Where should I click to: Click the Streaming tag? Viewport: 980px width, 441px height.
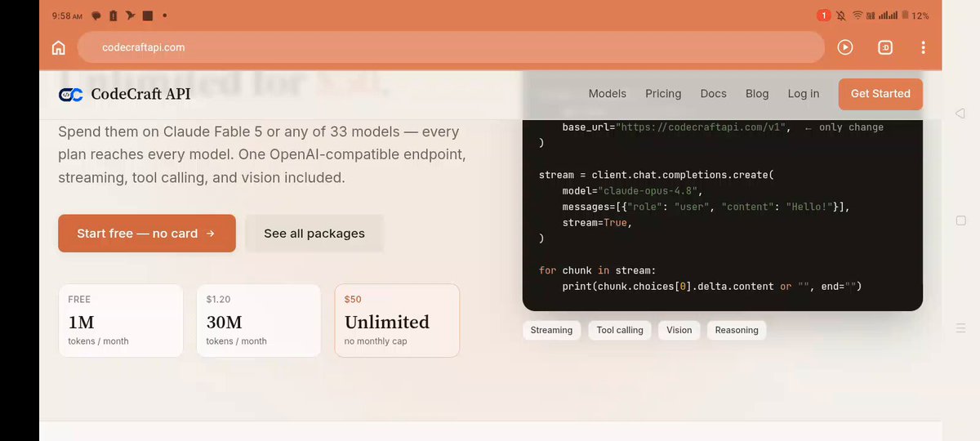(551, 330)
